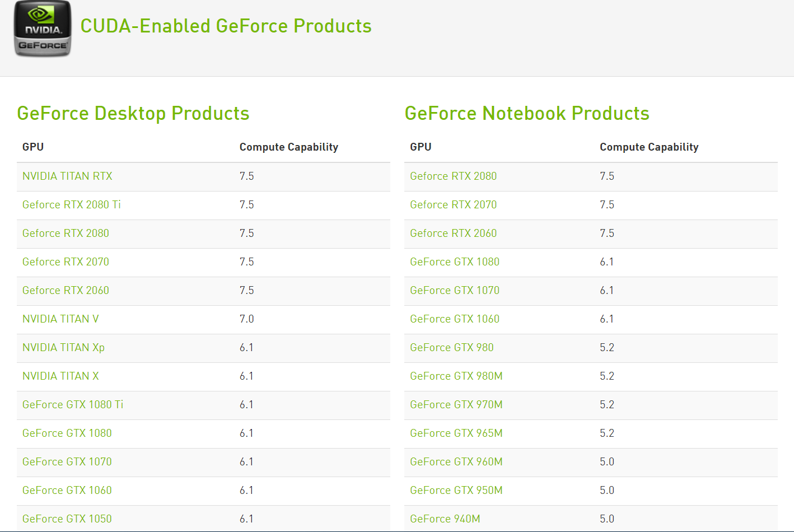Open the NVIDIA TITAN RTX link
This screenshot has width=794, height=532.
(x=67, y=176)
